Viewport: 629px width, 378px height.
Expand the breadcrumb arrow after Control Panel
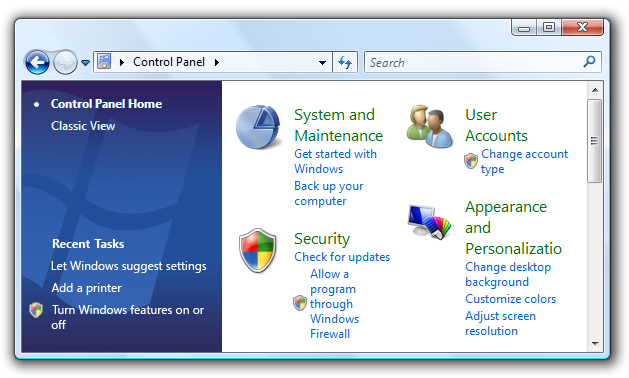click(x=217, y=62)
